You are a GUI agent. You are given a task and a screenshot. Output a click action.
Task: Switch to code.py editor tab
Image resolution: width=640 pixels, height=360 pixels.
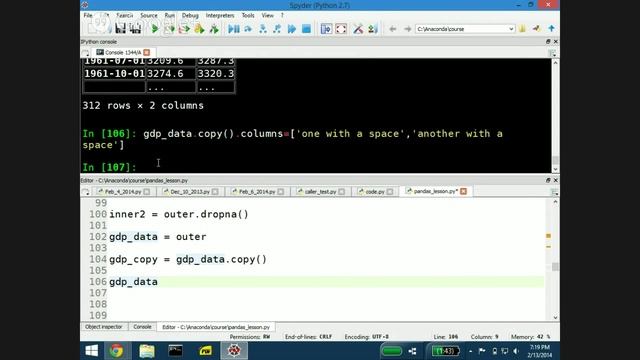point(375,191)
